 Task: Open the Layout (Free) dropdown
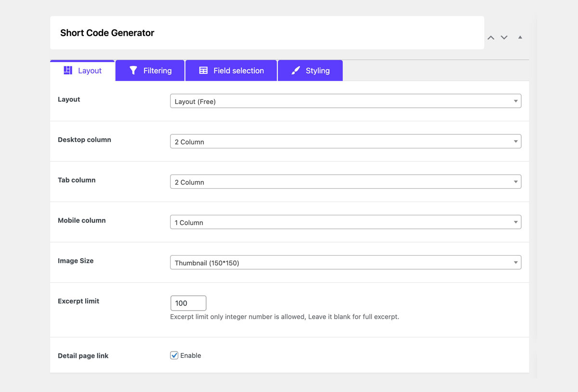tap(345, 101)
